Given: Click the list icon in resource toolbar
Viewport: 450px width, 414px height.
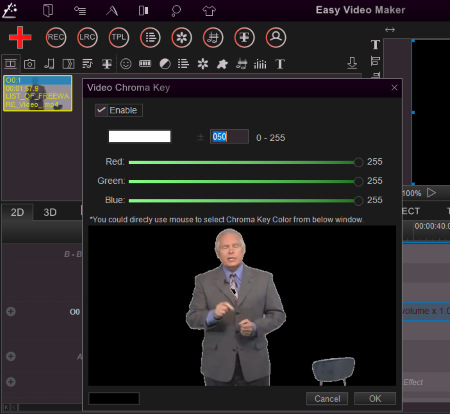Looking at the screenshot, I should click(x=183, y=64).
